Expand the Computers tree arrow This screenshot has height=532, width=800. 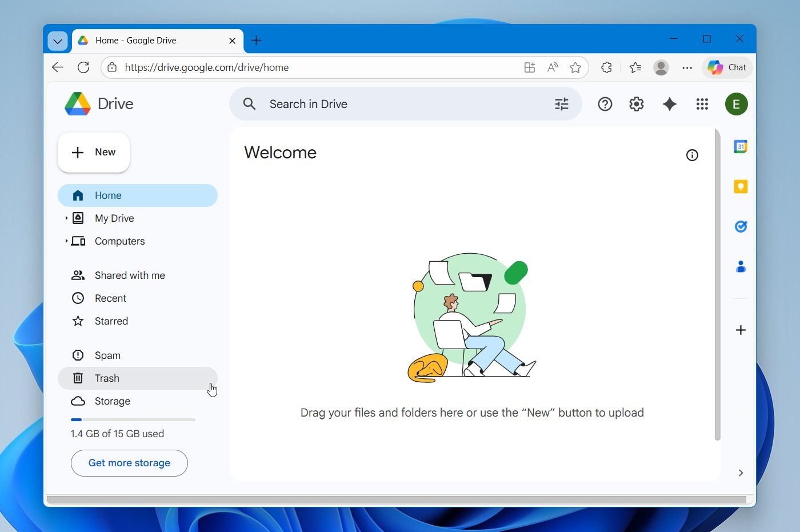(66, 241)
